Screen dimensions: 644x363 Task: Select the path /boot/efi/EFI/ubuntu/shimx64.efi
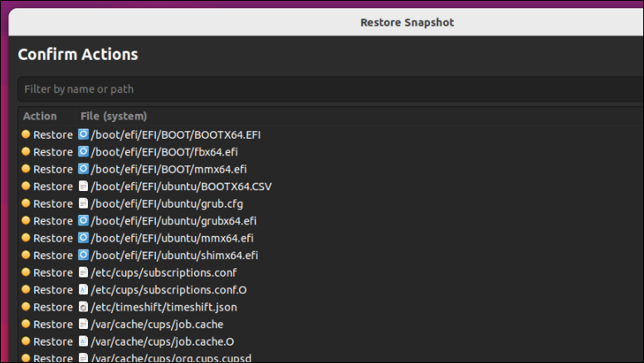coord(174,256)
